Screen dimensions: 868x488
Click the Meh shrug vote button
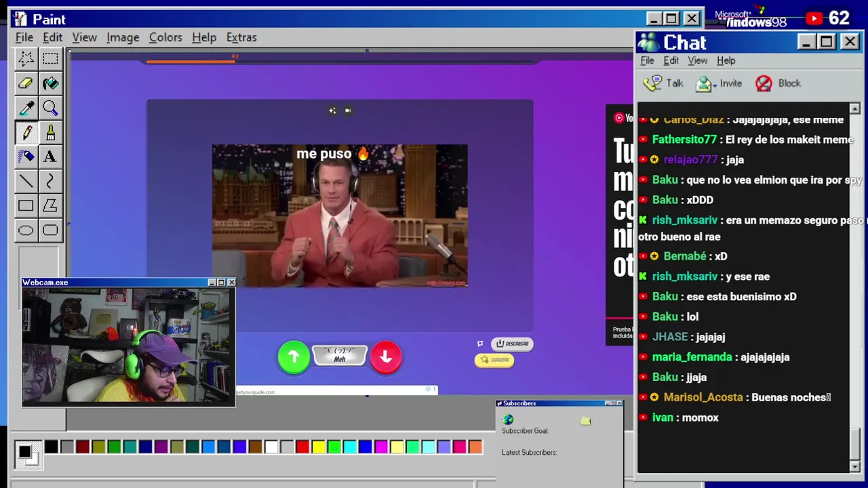click(x=340, y=355)
